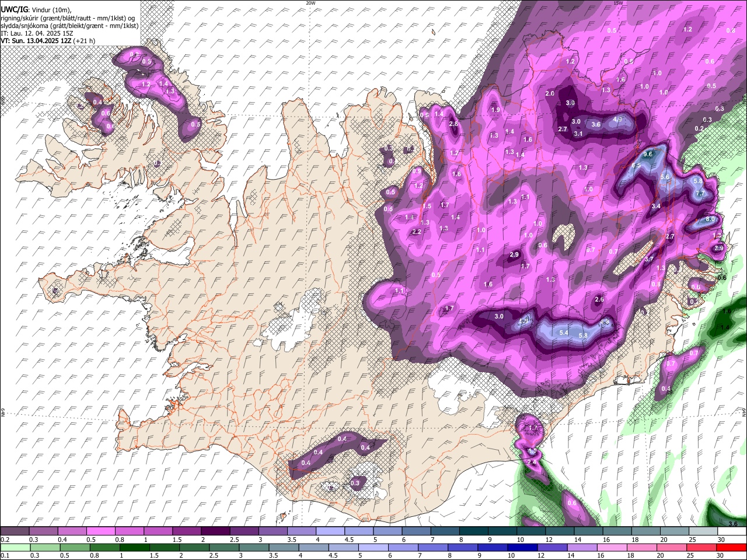Click the 9.6 precipitation value on the map
The width and height of the screenshot is (747, 560).
[x=648, y=154]
